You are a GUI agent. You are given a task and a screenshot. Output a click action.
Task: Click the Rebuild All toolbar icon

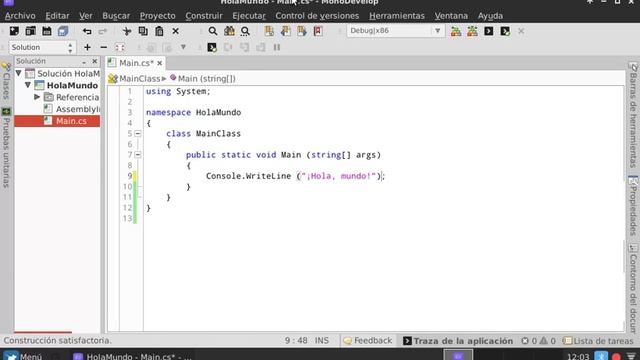472,31
